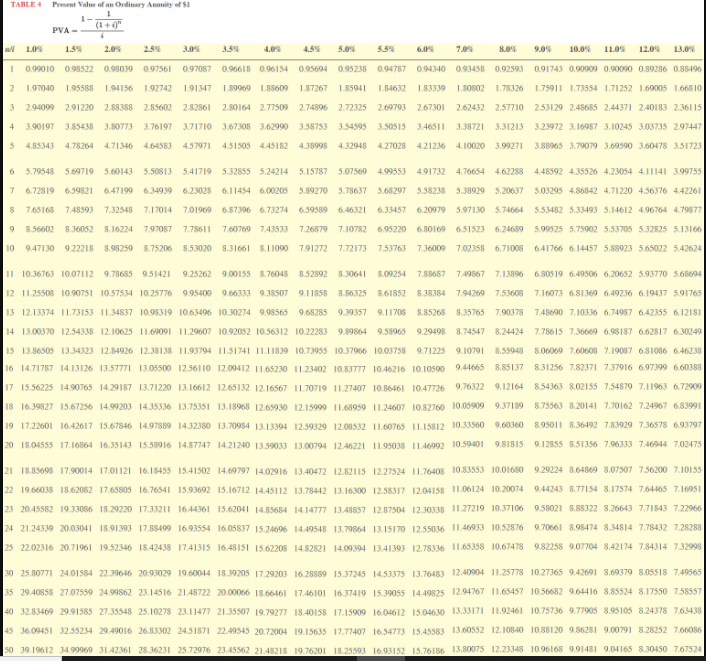Click the value '18.04555' in row 20

tap(38, 445)
